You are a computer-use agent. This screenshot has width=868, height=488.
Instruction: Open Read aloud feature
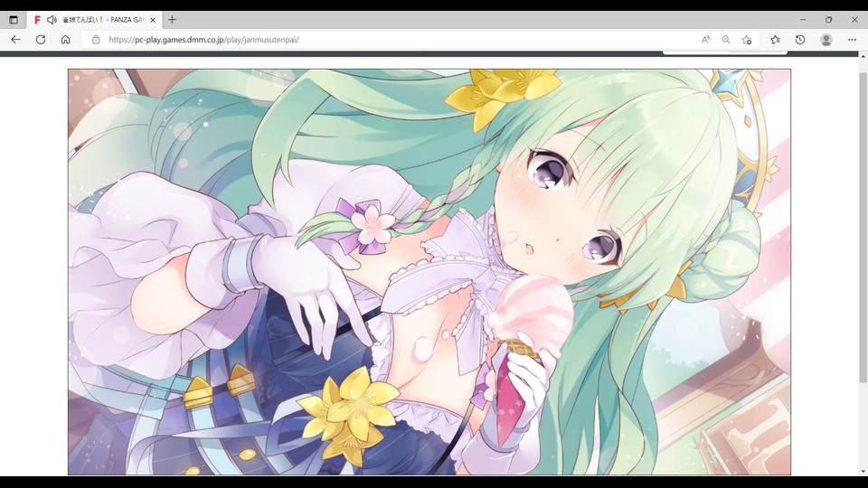[x=706, y=40]
